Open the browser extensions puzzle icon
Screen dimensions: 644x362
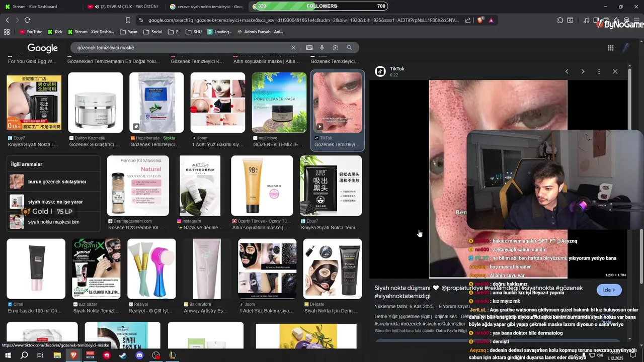[x=560, y=20]
